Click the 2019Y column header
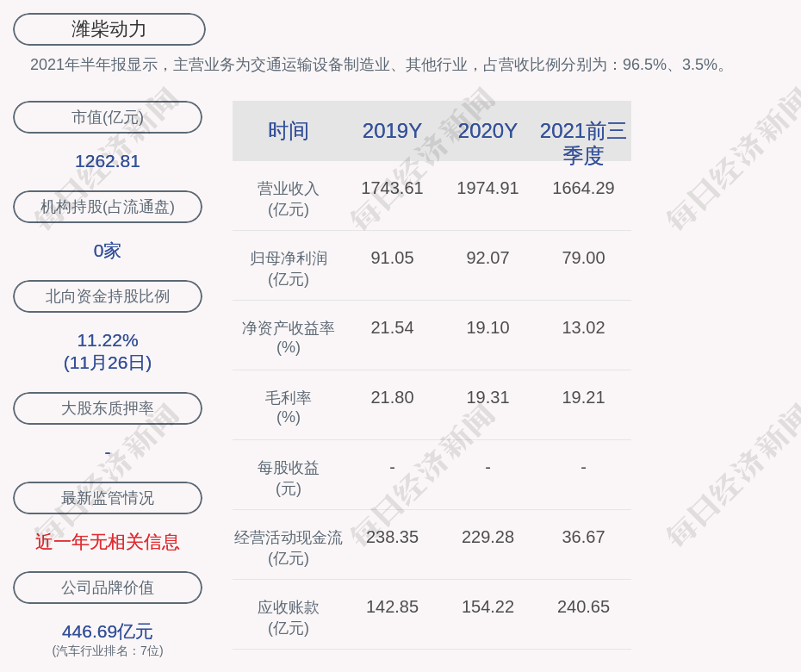This screenshot has width=801, height=672. pyautogui.click(x=392, y=131)
